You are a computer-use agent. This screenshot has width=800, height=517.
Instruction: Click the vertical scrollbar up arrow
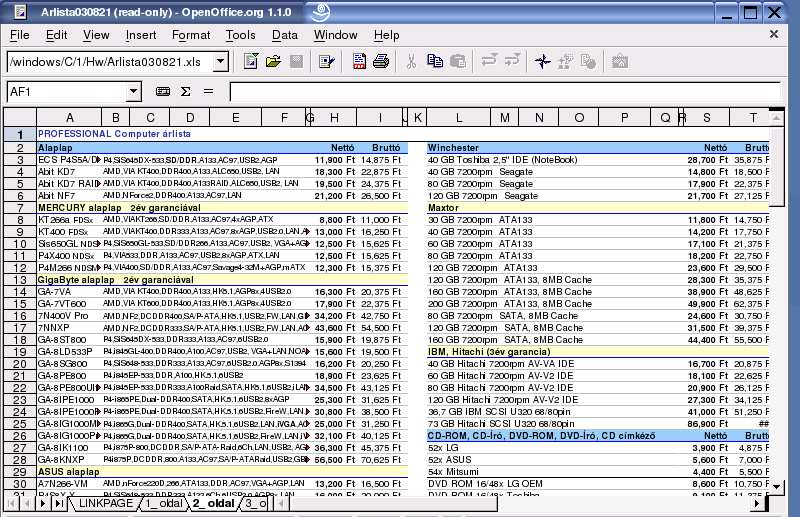coord(777,118)
